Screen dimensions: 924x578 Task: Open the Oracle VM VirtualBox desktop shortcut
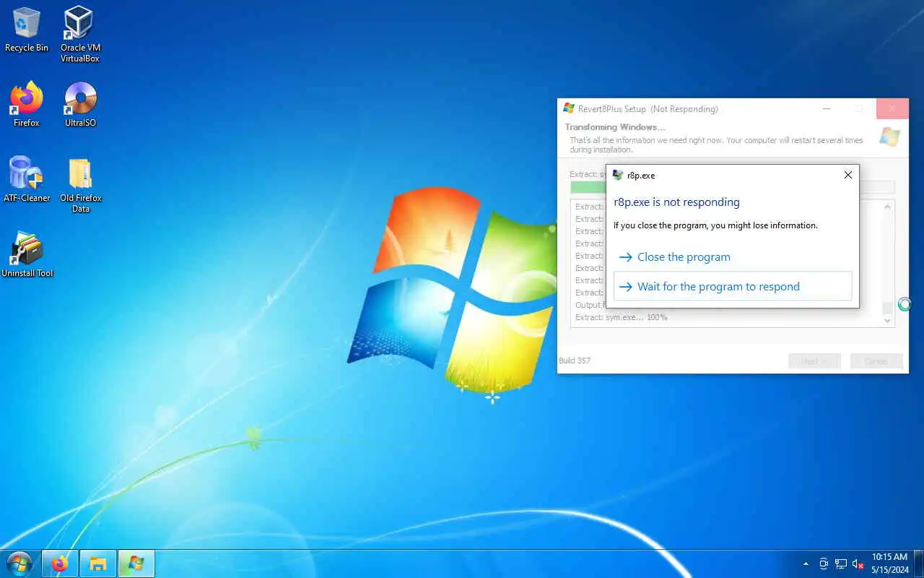point(80,35)
